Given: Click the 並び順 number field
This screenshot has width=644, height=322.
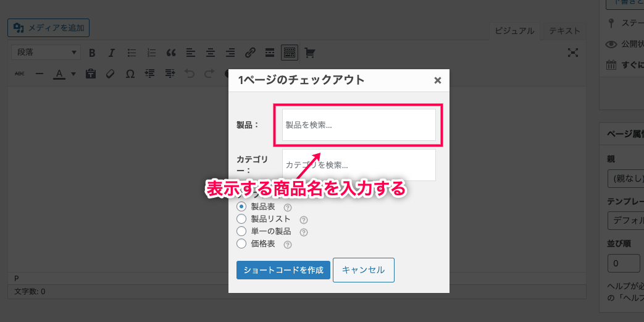Looking at the screenshot, I should pos(624,263).
